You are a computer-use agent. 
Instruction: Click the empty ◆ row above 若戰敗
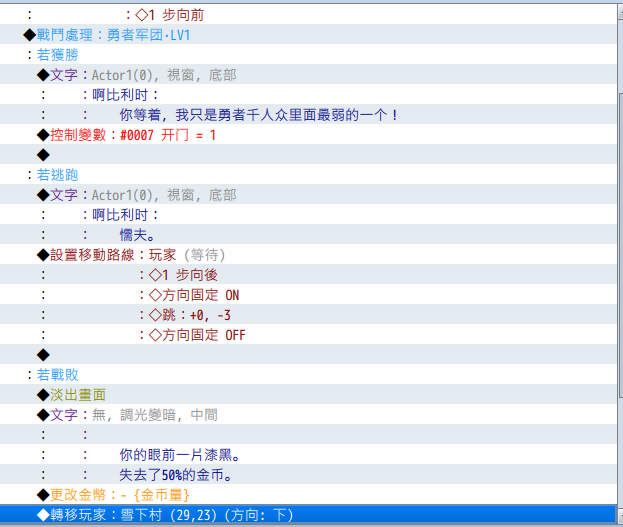point(308,355)
